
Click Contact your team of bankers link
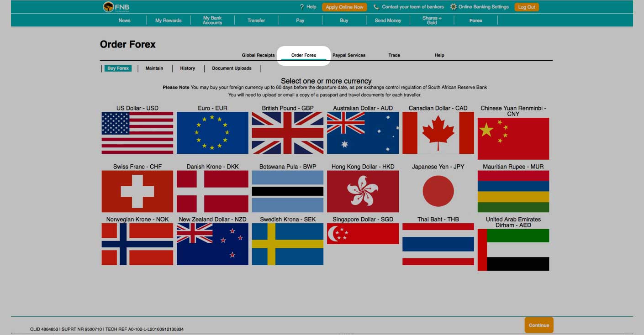point(413,7)
